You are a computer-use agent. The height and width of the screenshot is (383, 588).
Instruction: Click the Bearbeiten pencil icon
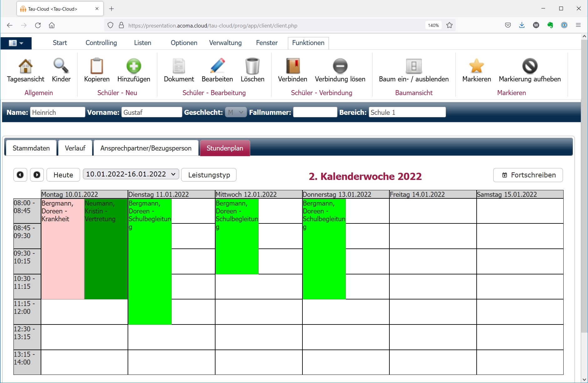point(217,66)
